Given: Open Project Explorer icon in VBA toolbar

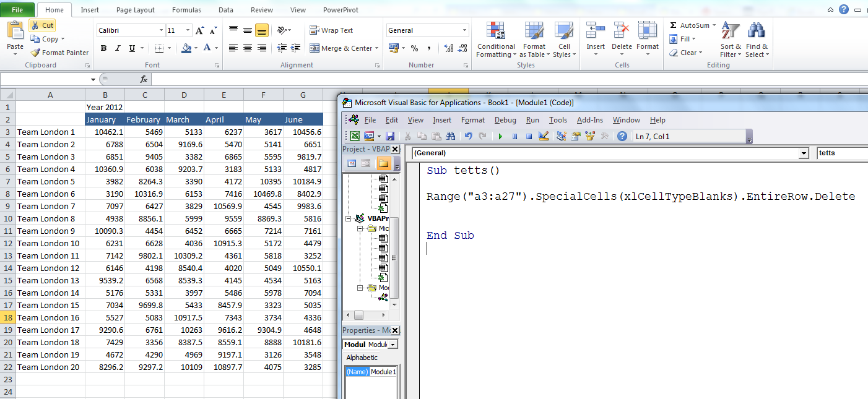Looking at the screenshot, I should point(561,137).
